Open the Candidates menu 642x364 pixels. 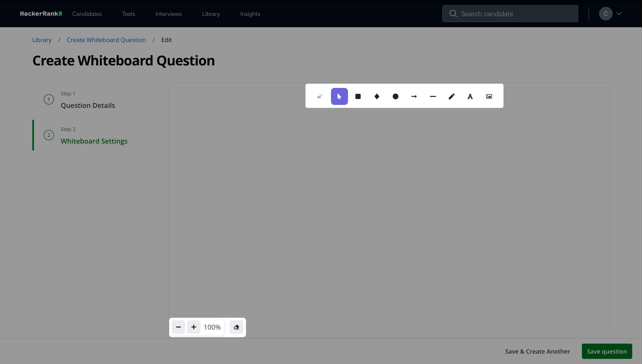point(87,14)
